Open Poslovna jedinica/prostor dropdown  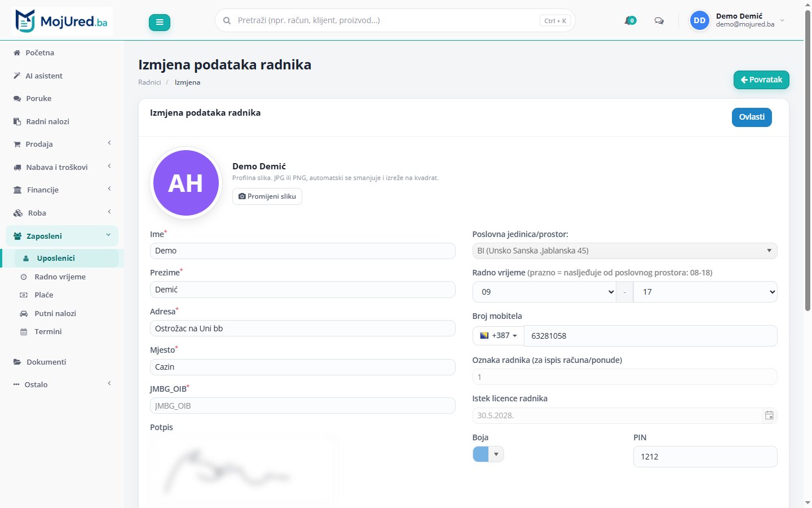(x=625, y=251)
